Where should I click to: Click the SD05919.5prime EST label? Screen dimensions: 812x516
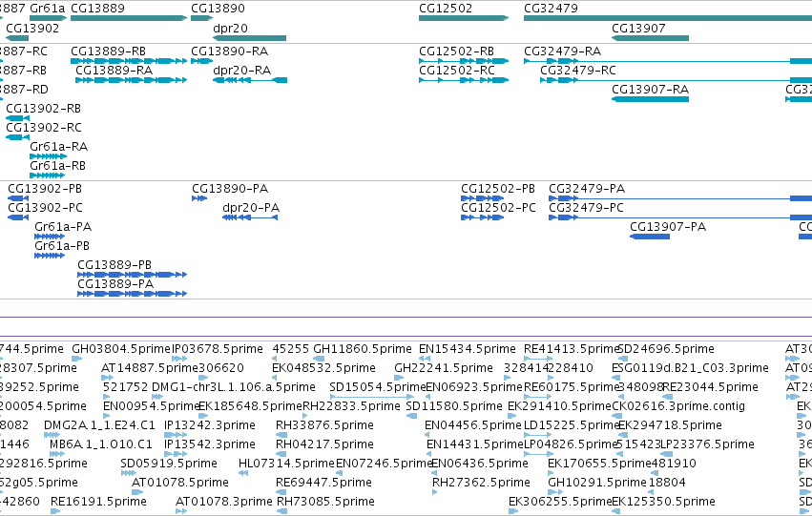pos(169,464)
